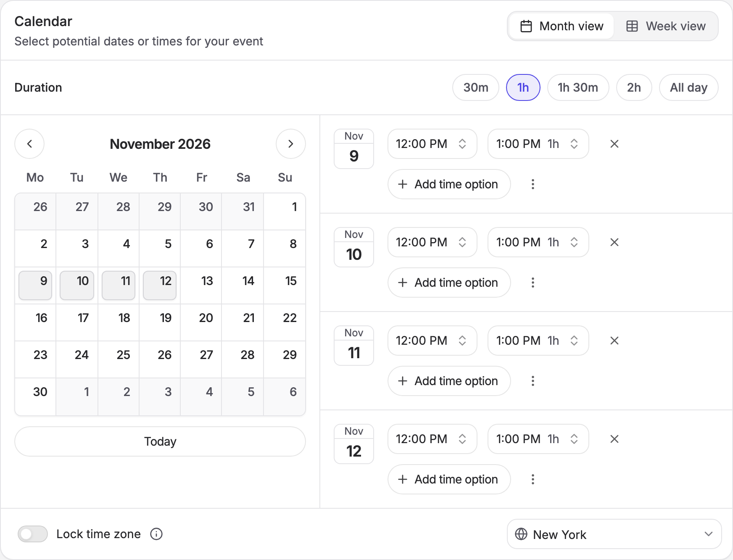Select November 3 in the calendar
733x560 pixels.
(x=77, y=248)
